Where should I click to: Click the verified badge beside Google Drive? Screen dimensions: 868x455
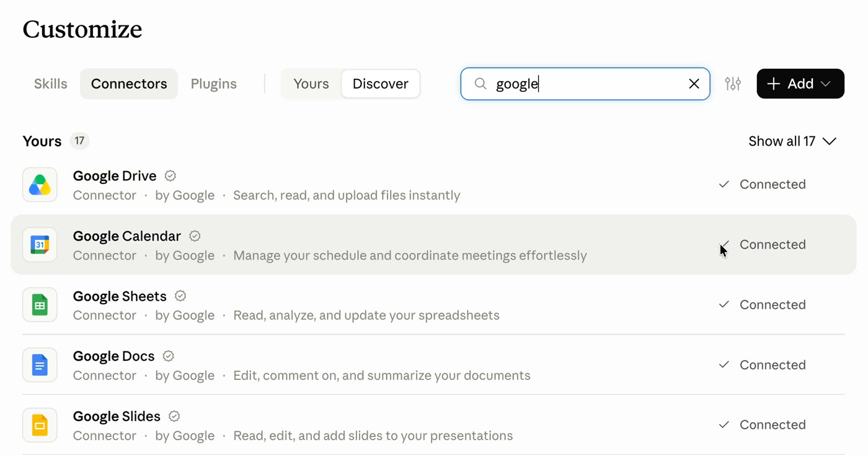click(170, 176)
